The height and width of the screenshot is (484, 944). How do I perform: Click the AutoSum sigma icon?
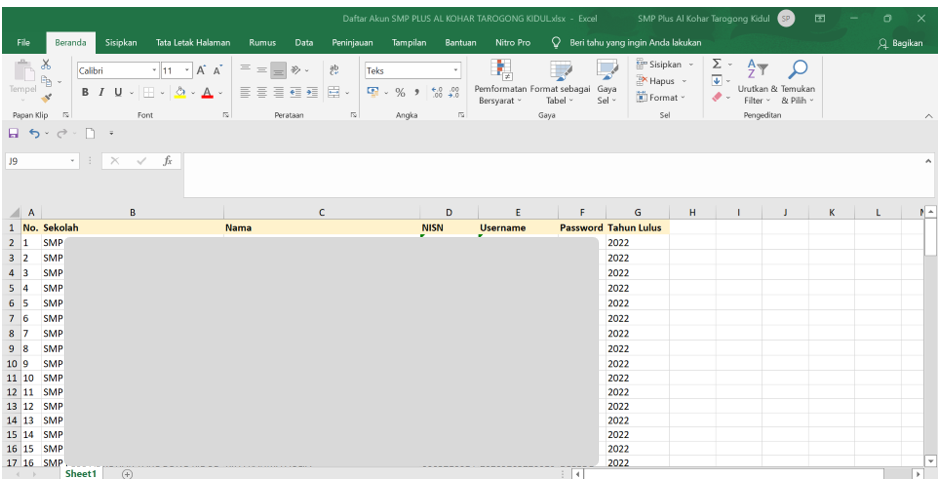coord(717,65)
